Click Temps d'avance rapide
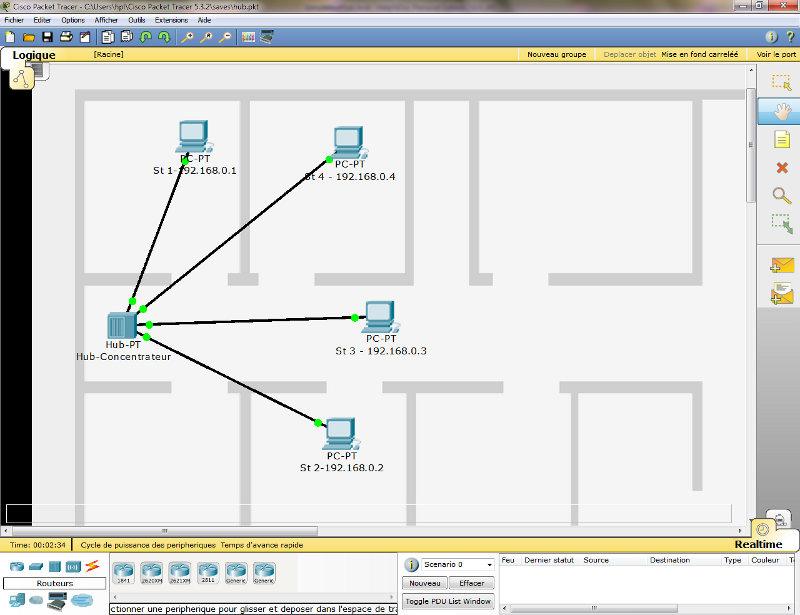The image size is (800, 615). tap(262, 545)
